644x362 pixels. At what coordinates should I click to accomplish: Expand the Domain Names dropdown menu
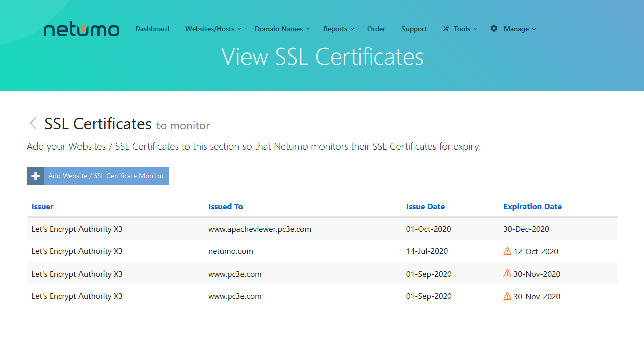click(282, 29)
